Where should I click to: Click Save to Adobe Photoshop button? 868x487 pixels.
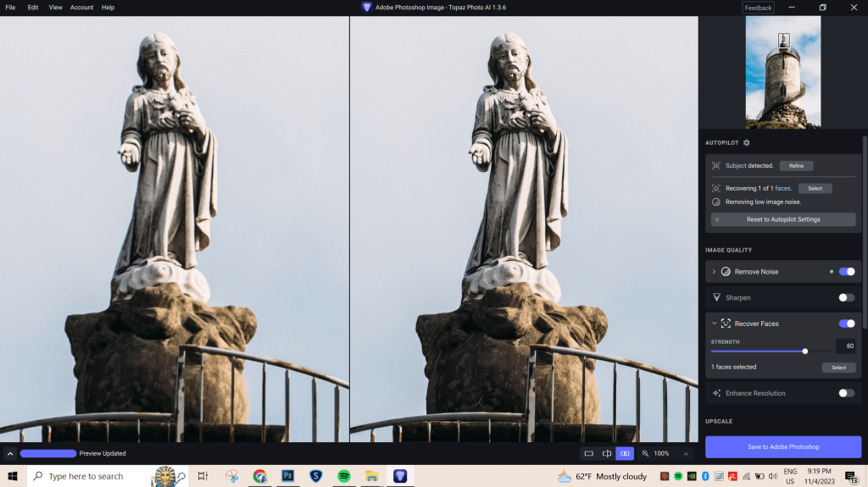(782, 446)
